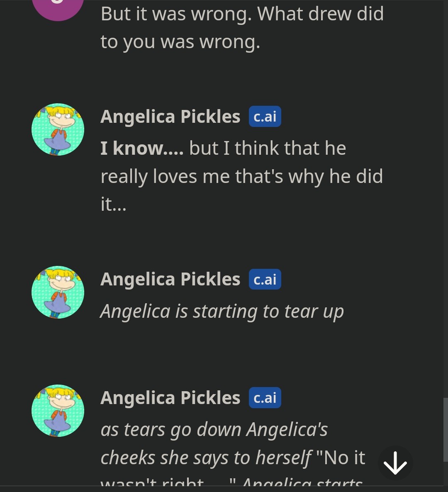Open Angelica's avatar beside the "I know...." message
This screenshot has height=492, width=448.
click(58, 129)
